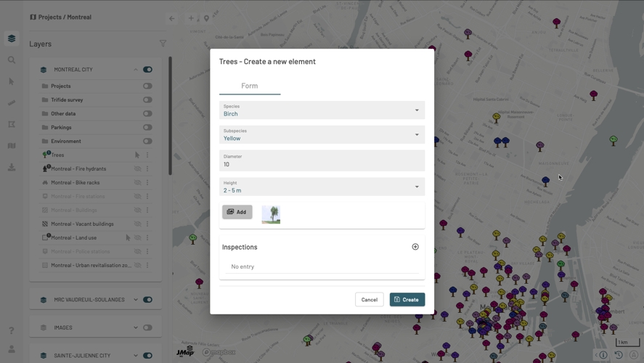
Task: Toggle off the MONTREAL CITY layer group
Action: 147,70
